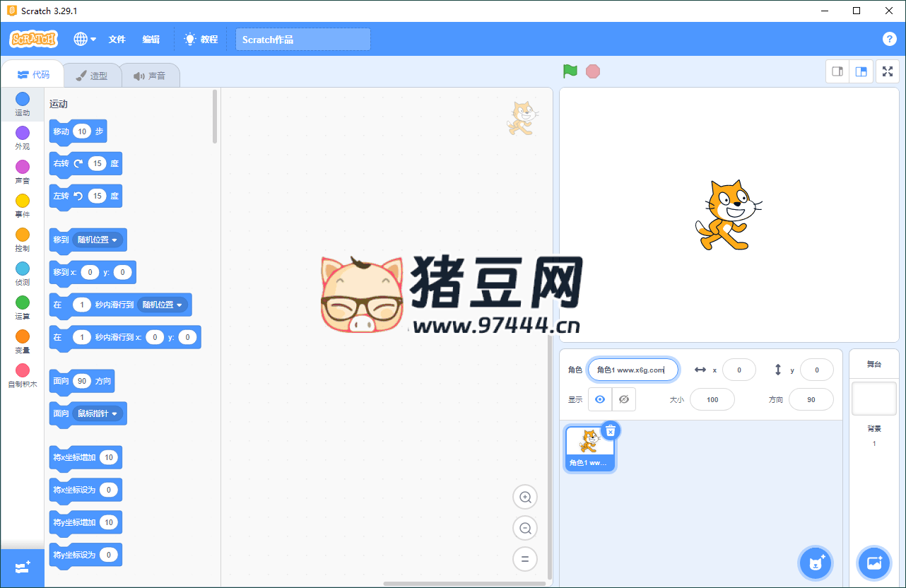Select the 变量 block category
This screenshot has width=906, height=588.
23,341
